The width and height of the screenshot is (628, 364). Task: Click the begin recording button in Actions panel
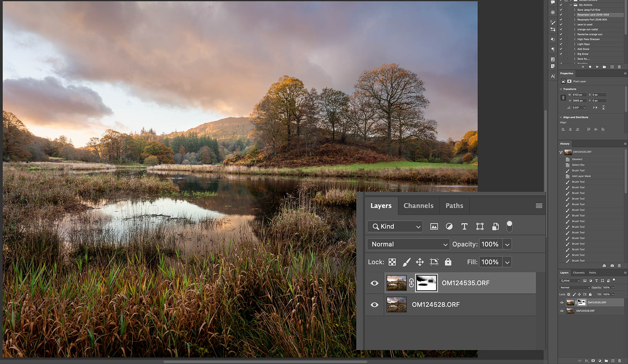click(x=590, y=67)
